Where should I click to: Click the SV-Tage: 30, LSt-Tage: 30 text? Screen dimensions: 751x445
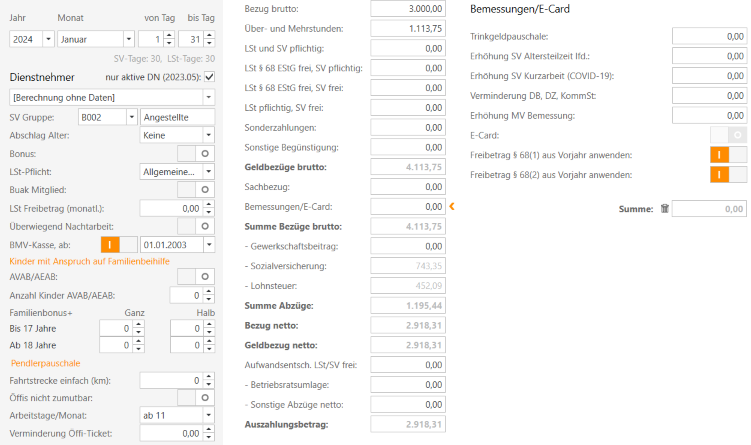click(x=164, y=58)
